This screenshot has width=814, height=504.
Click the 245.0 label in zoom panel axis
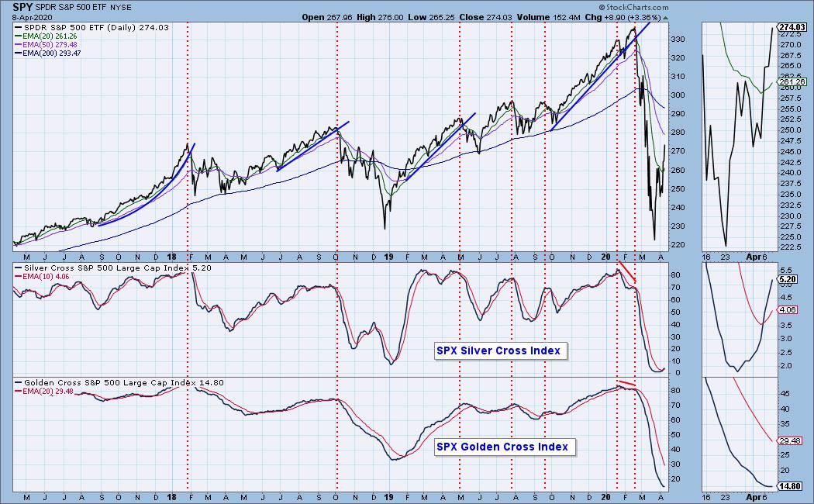pos(790,152)
